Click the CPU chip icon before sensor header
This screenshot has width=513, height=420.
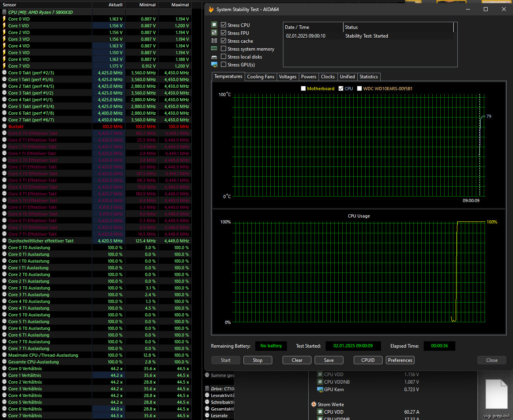4,12
